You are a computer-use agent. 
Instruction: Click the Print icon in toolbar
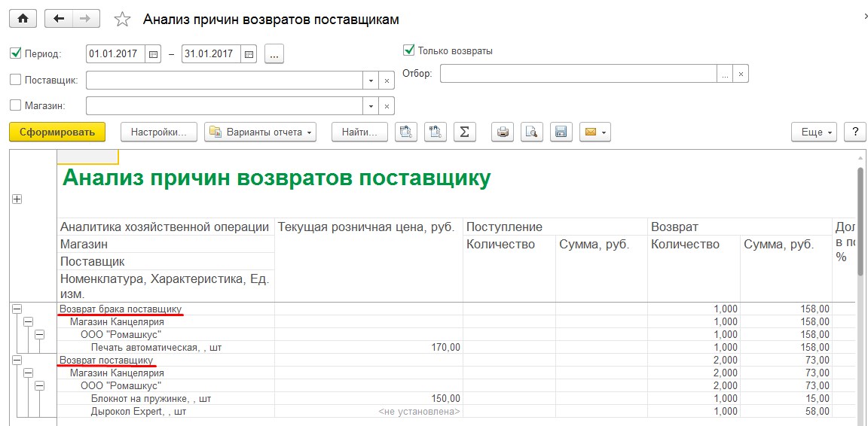click(503, 132)
